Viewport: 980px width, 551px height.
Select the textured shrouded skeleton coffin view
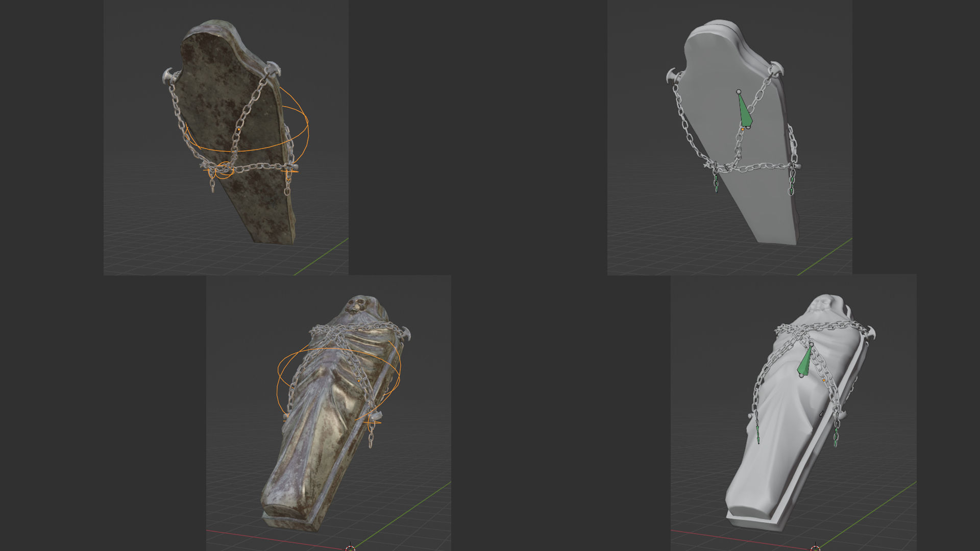[x=328, y=413]
